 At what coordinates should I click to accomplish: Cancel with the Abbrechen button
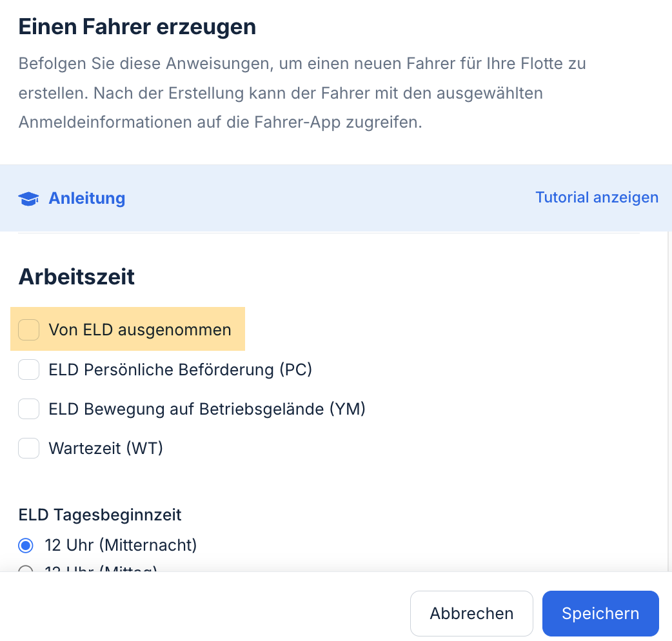pos(471,613)
